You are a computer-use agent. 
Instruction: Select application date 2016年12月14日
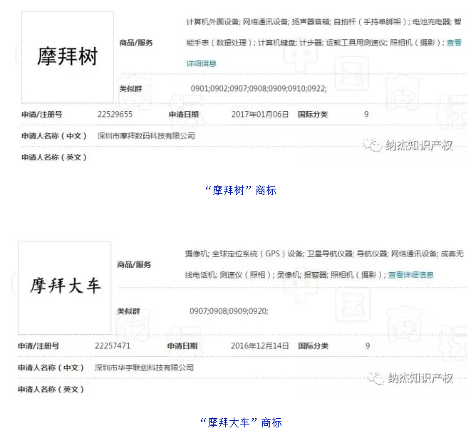coord(259,346)
